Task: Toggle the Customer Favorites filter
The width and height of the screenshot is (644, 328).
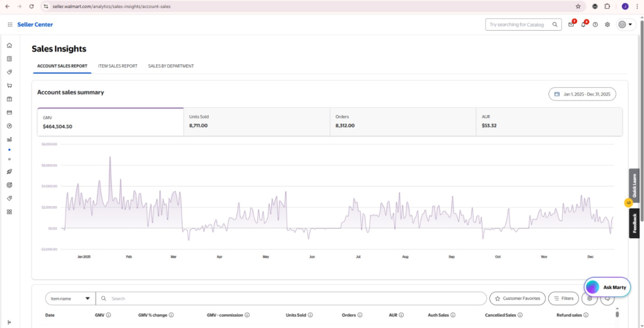Action: (x=517, y=298)
